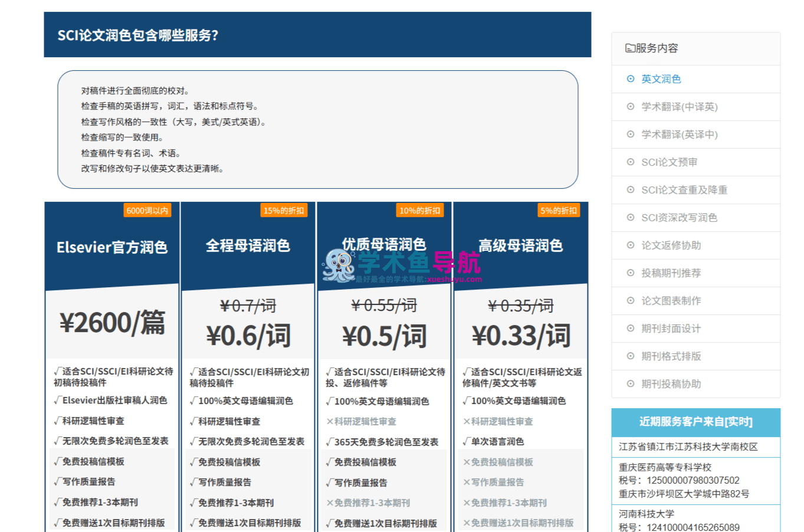Click the circle icon beside 期刊格式排版
804x532 pixels.
(631, 356)
